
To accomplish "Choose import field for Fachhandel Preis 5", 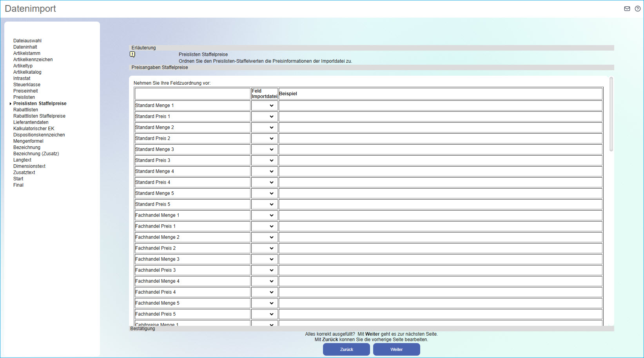I will (264, 314).
